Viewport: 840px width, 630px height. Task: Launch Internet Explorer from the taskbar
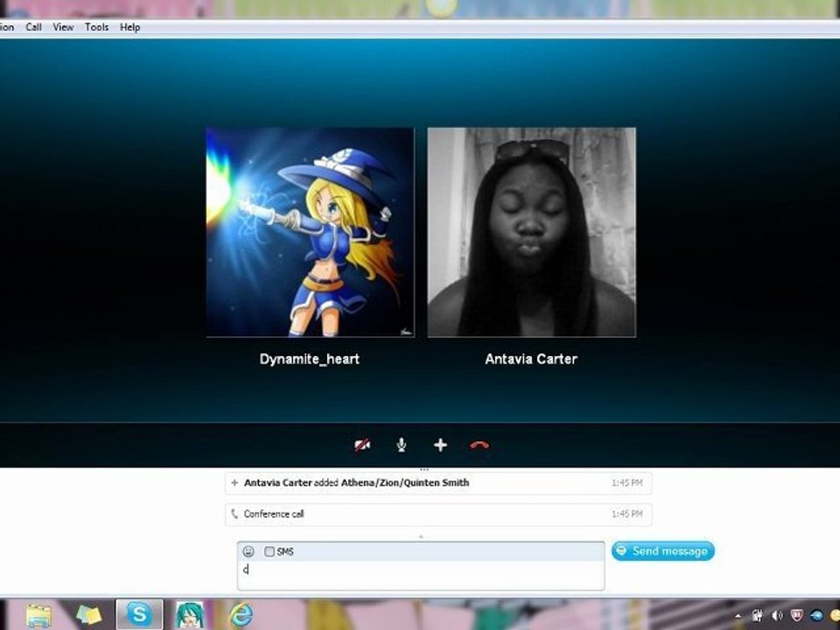pos(241,614)
